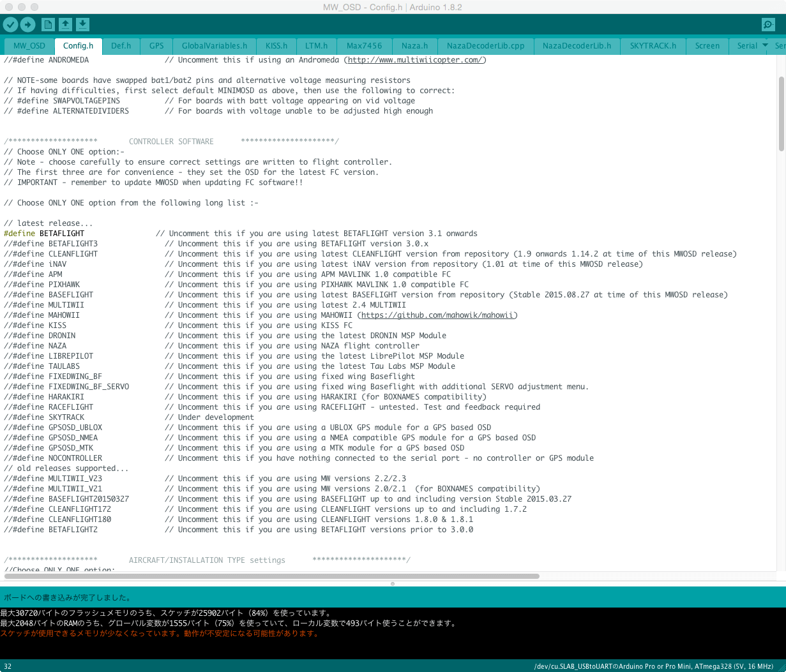786x672 pixels.
Task: Open the Serial tab
Action: pyautogui.click(x=747, y=46)
